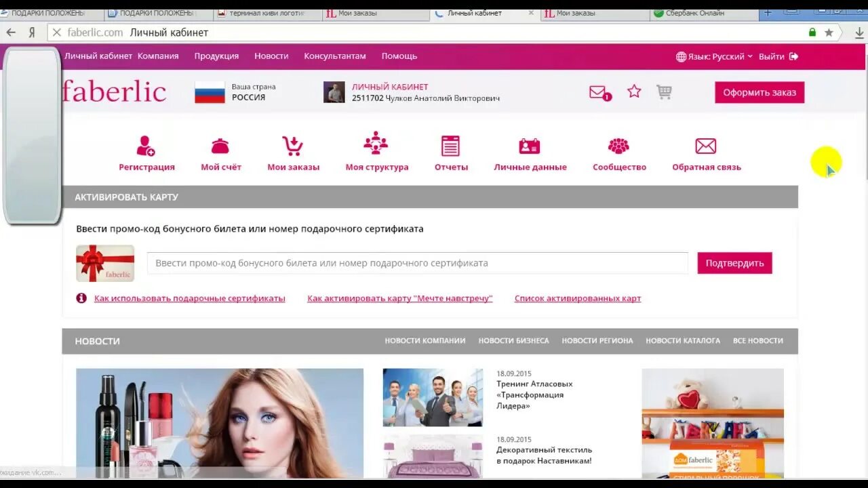Viewport: 868px width, 488px height.
Task: Click the Russian flag country icon
Action: [210, 92]
